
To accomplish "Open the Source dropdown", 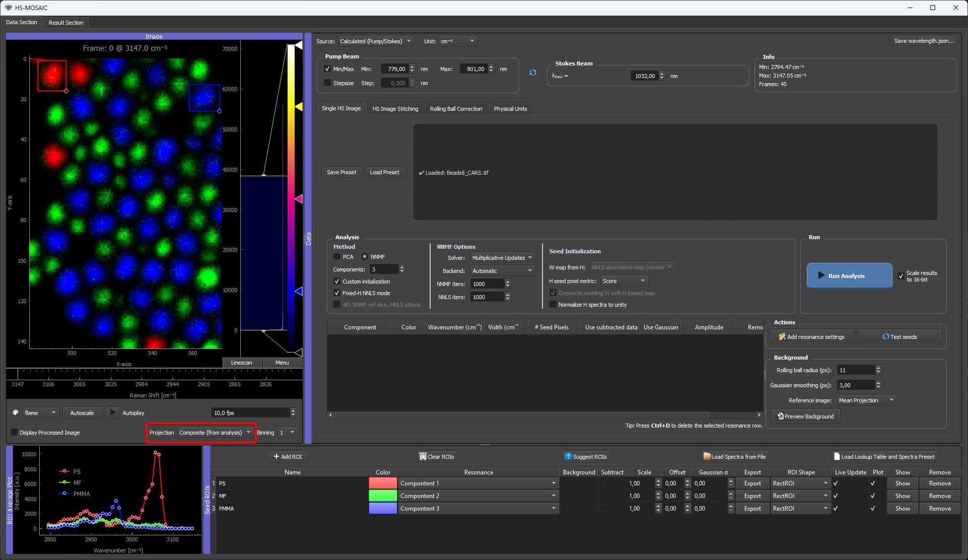I will coord(376,41).
